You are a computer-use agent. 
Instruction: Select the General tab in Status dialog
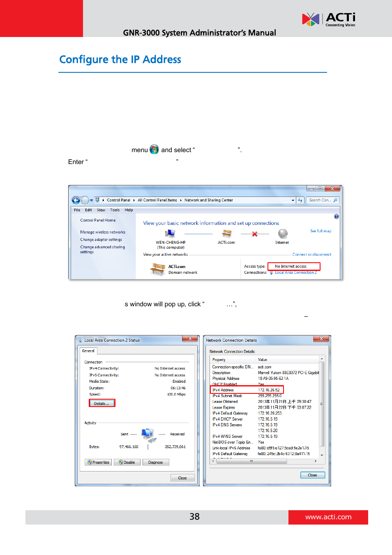(88, 351)
